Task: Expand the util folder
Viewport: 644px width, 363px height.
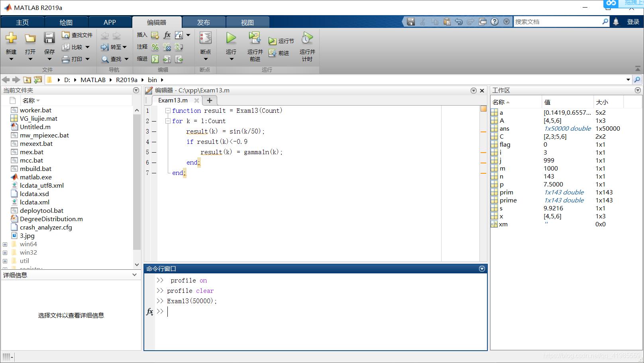Action: [x=5, y=261]
